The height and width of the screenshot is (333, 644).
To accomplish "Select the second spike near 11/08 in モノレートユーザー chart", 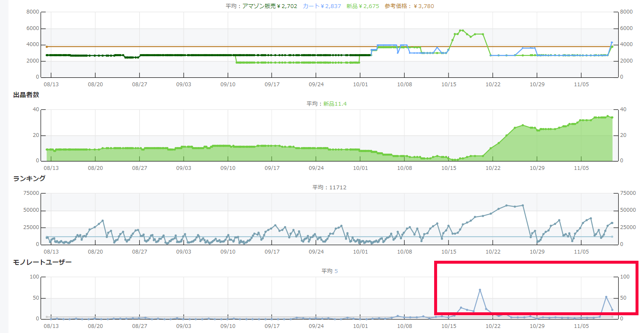I will [606, 297].
